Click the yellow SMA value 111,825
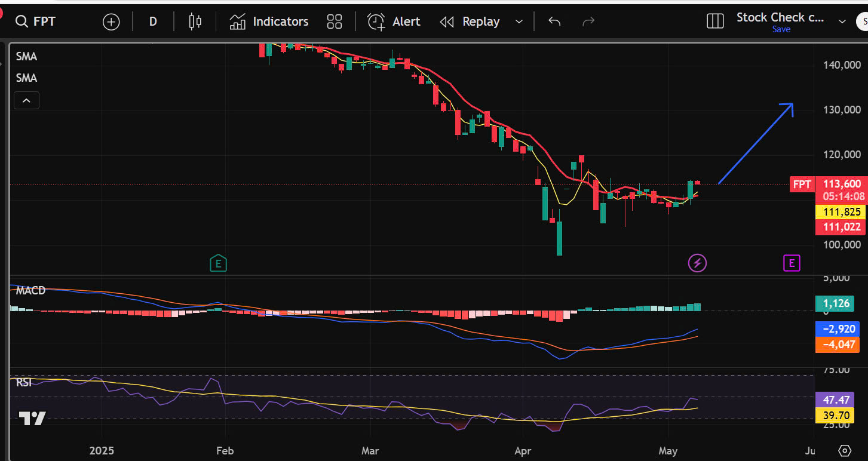This screenshot has height=461, width=868. coord(842,211)
